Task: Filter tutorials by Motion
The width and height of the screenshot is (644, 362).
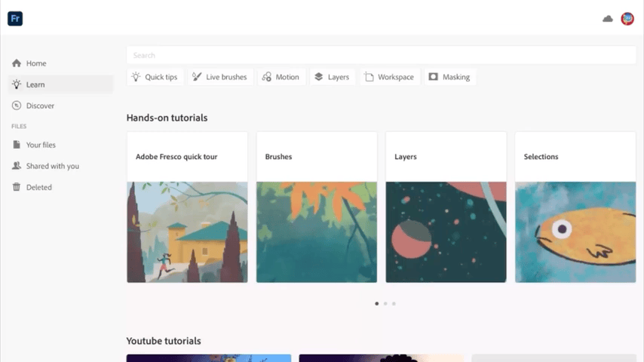Action: [x=282, y=77]
